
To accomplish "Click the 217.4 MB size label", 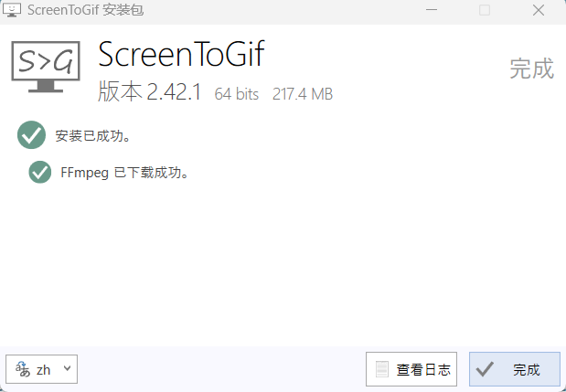I will coord(303,94).
